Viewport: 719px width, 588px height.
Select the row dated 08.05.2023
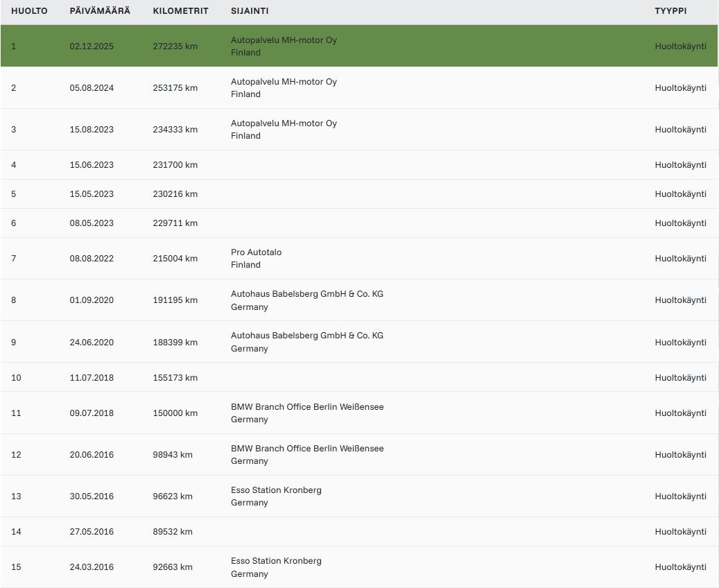point(359,223)
